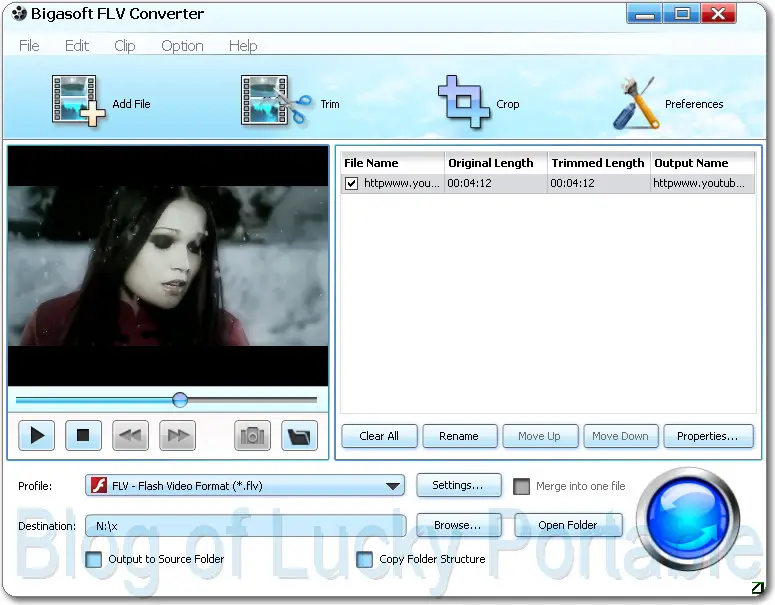Click the Add File filmstrip icon
Image resolution: width=775 pixels, height=605 pixels.
click(79, 100)
